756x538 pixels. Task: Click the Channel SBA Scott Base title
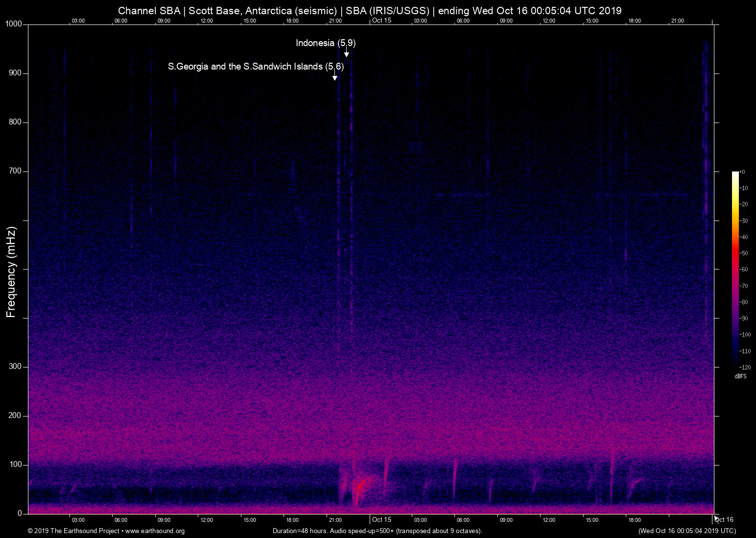(x=370, y=11)
